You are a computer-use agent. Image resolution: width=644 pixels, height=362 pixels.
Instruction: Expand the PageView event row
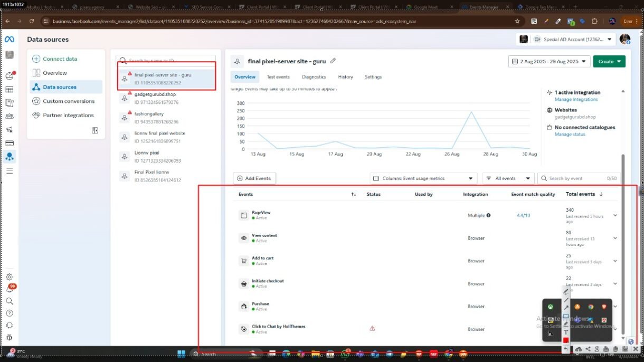pos(615,215)
